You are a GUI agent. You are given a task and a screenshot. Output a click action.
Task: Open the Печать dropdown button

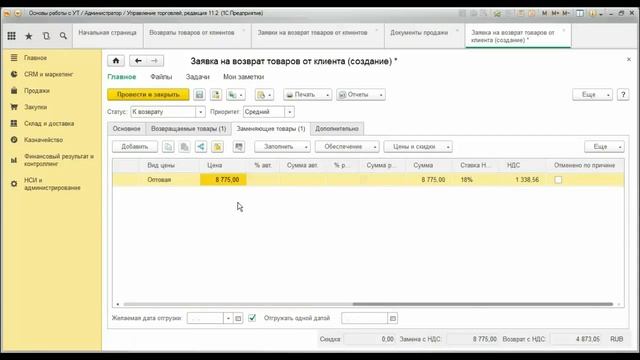point(308,95)
